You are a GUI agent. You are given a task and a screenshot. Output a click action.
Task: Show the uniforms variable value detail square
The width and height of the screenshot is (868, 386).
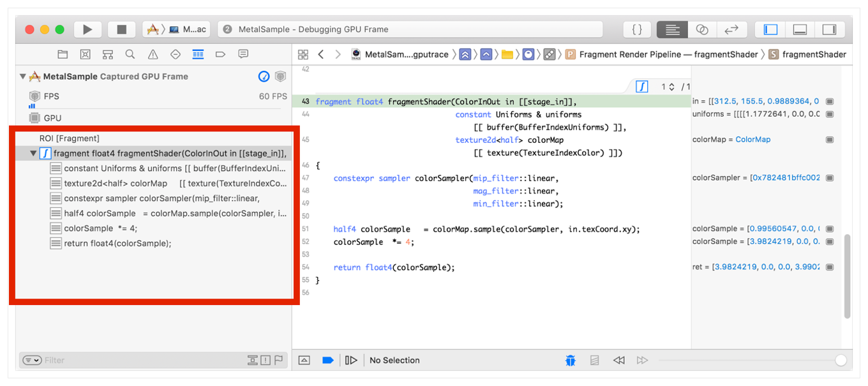[x=830, y=114]
